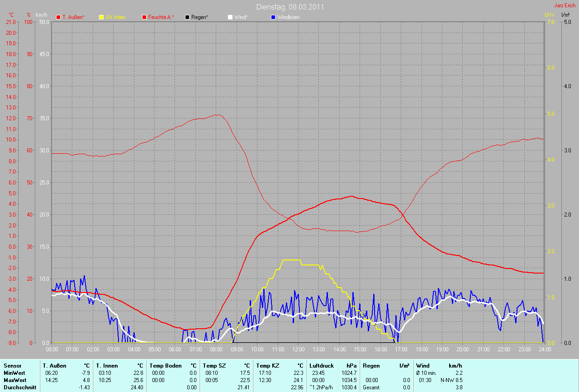Select the white Wind legend swatch

point(230,17)
